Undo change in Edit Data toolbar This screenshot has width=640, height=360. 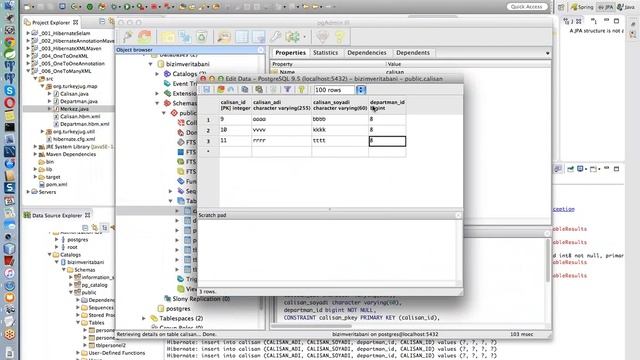(231, 89)
